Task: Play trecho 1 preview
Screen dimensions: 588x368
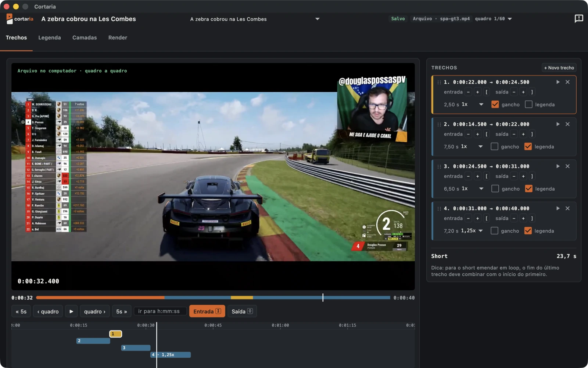Action: point(558,82)
